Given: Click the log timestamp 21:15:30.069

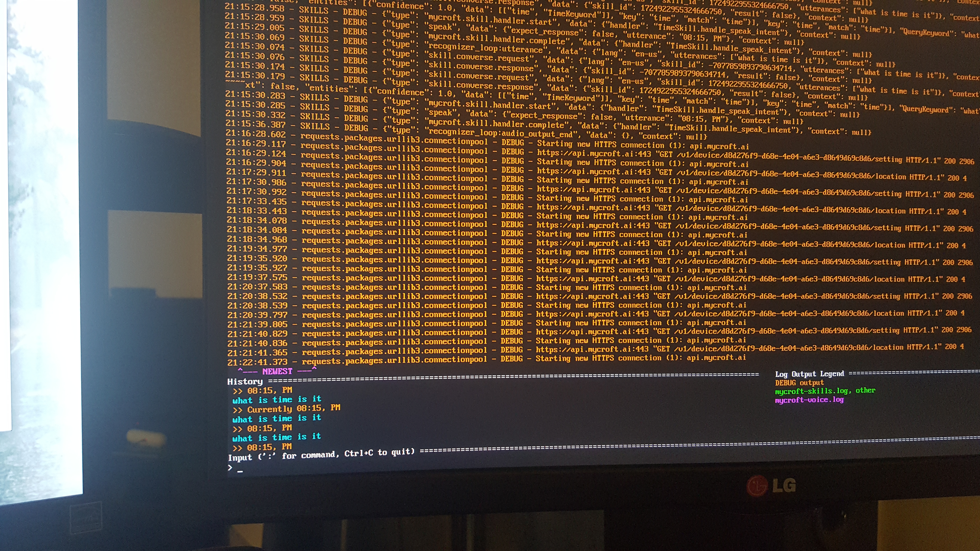Looking at the screenshot, I should 255,37.
